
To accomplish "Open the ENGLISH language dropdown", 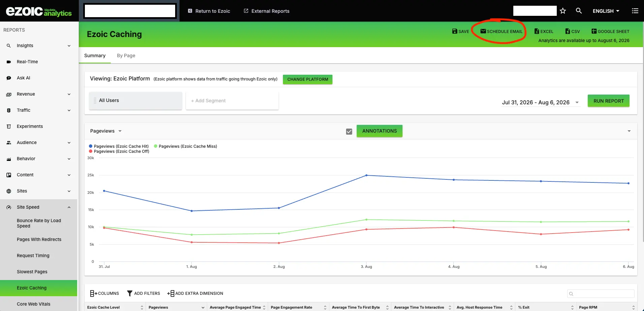I will pyautogui.click(x=606, y=11).
